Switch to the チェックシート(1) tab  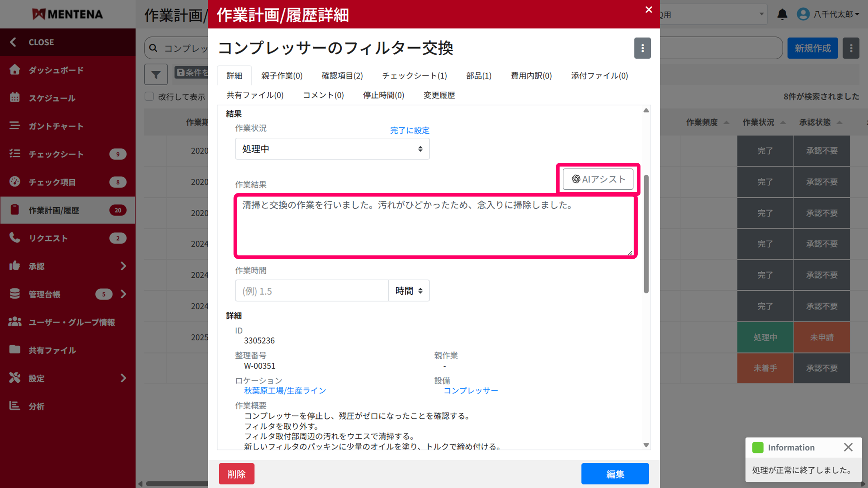coord(414,76)
